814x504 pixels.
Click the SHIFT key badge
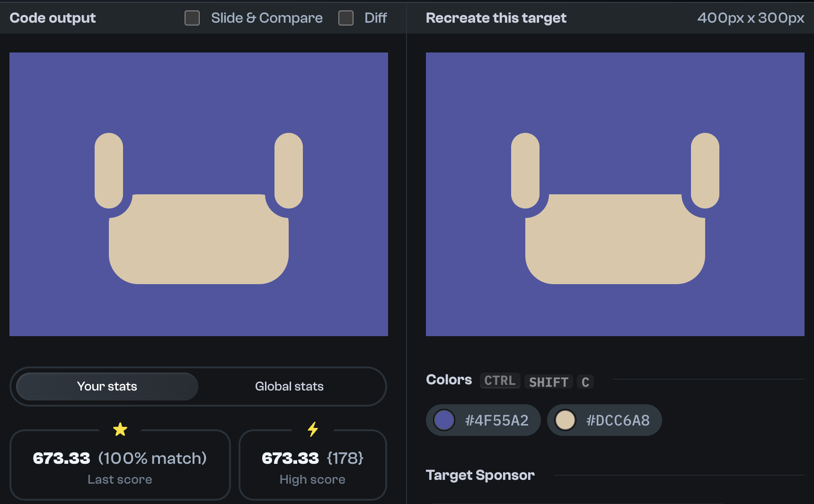click(x=549, y=382)
